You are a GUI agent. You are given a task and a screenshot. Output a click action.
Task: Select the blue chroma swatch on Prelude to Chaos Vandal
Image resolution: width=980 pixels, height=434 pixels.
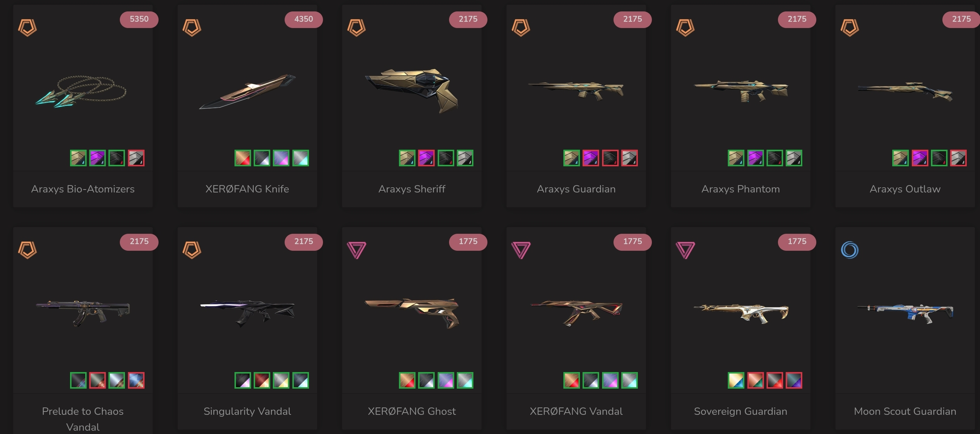(x=136, y=381)
